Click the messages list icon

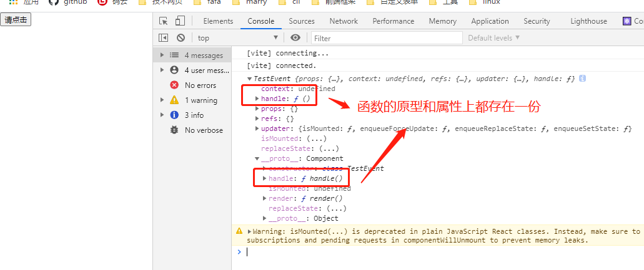(174, 55)
